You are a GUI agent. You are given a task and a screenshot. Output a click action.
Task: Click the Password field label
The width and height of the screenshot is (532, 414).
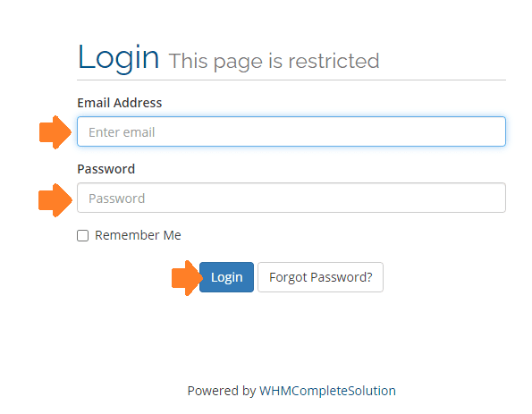click(x=106, y=169)
